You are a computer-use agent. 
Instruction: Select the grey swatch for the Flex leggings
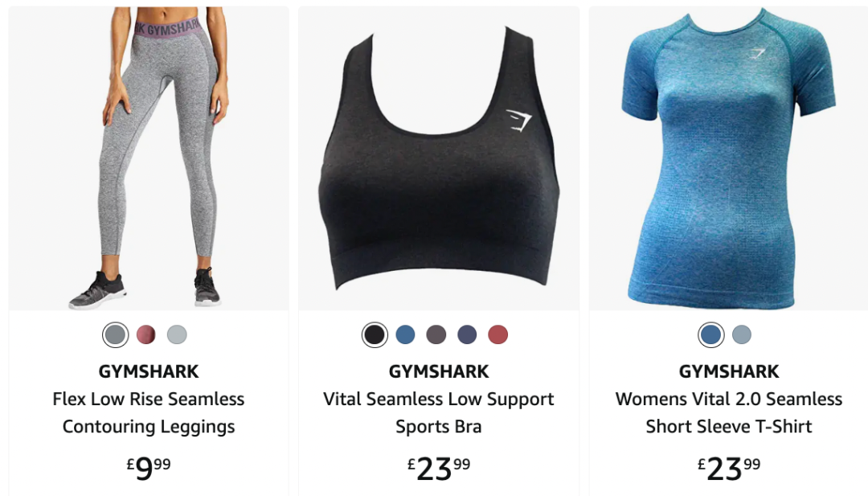point(115,335)
